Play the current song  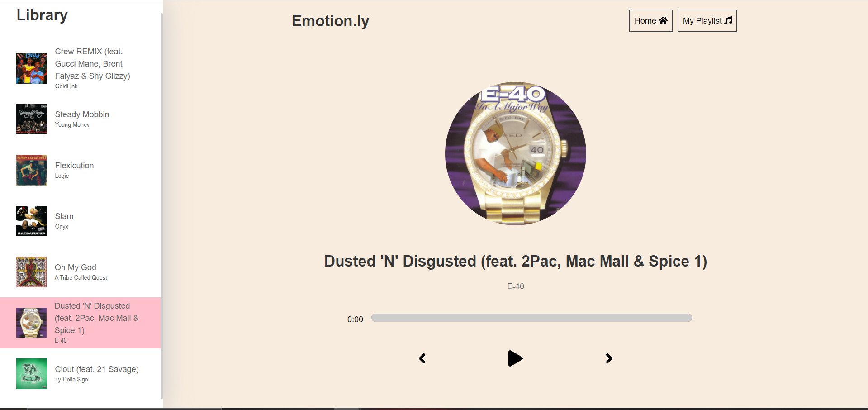pos(515,358)
